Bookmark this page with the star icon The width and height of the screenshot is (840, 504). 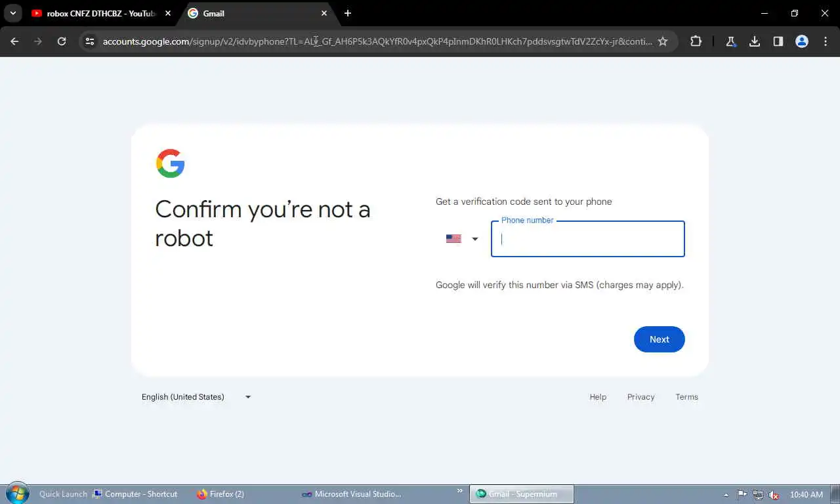(x=663, y=41)
